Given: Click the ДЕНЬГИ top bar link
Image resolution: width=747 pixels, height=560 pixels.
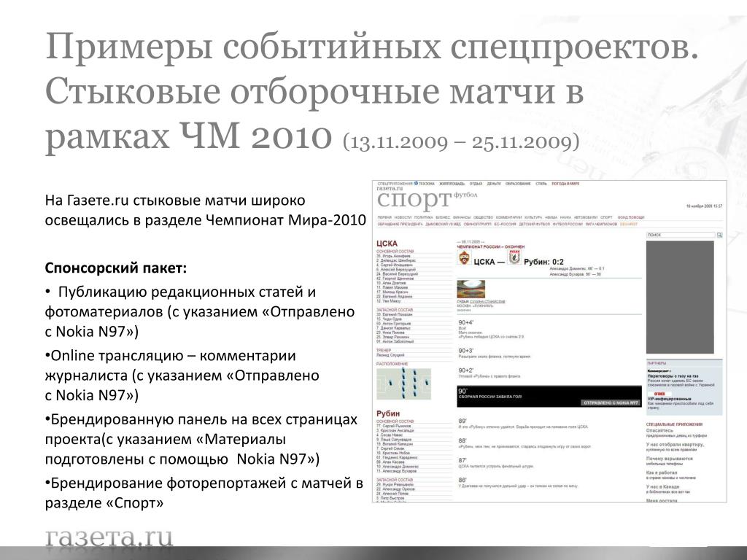Looking at the screenshot, I should click(494, 184).
